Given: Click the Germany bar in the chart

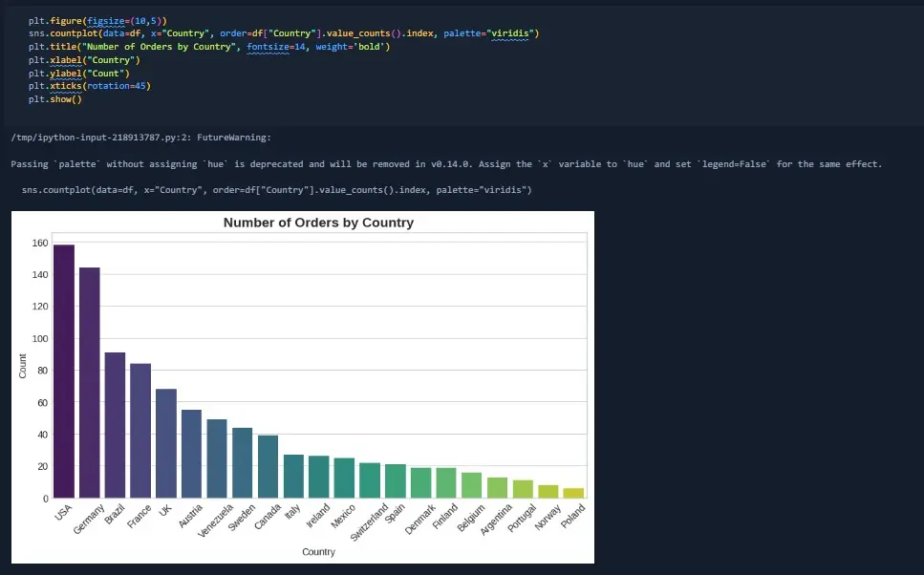Looking at the screenshot, I should tap(90, 382).
